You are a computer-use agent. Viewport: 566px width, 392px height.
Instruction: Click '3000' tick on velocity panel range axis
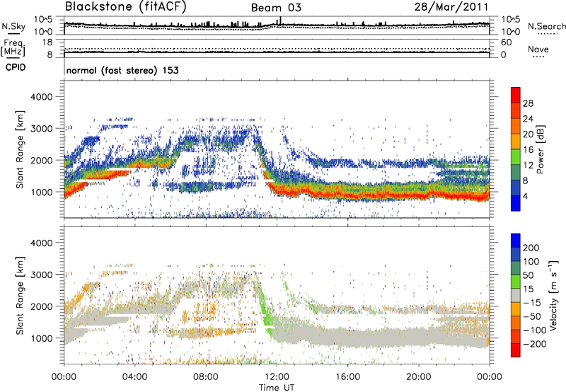41,275
